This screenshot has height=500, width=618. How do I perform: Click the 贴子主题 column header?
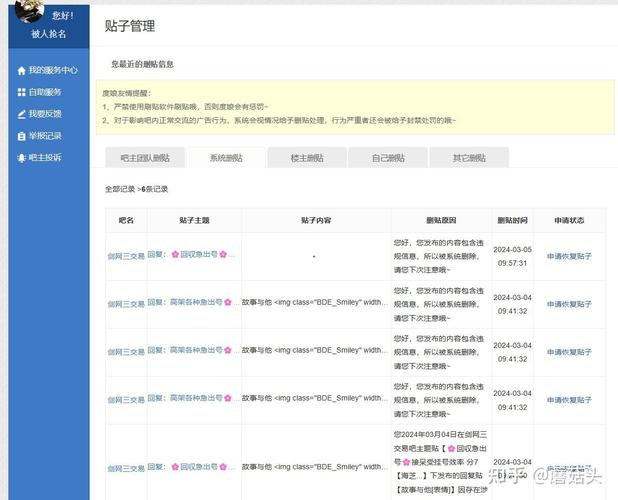tap(194, 220)
